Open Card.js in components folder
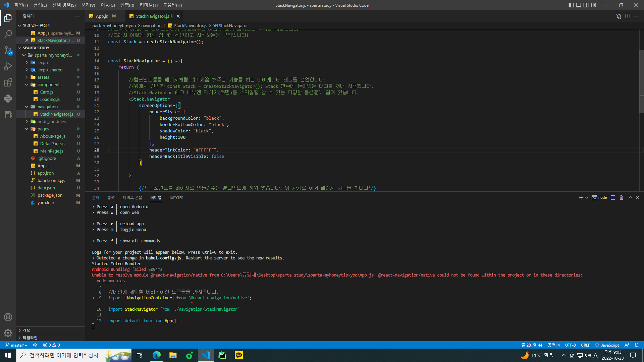The width and height of the screenshot is (644, 362). pyautogui.click(x=47, y=92)
